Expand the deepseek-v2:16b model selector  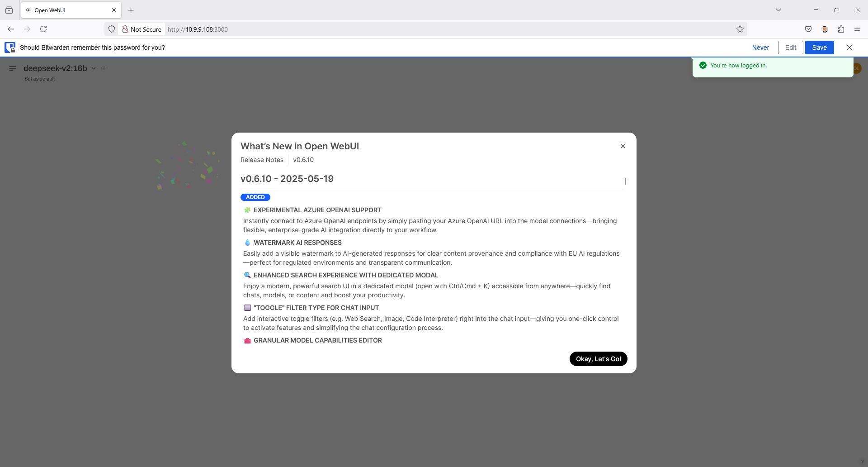click(94, 68)
